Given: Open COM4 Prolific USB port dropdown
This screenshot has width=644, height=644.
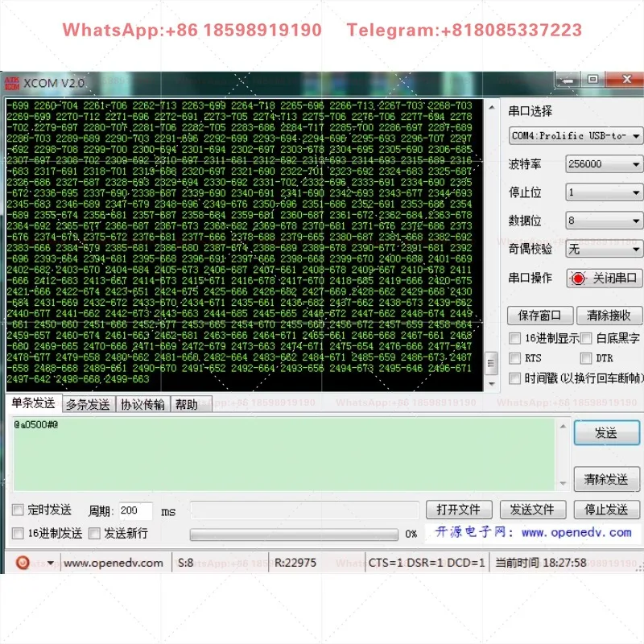Looking at the screenshot, I should click(x=576, y=135).
